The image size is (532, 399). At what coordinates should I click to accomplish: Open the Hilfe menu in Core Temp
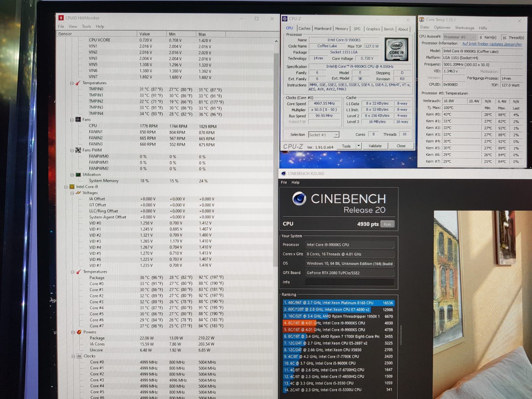pyautogui.click(x=483, y=28)
